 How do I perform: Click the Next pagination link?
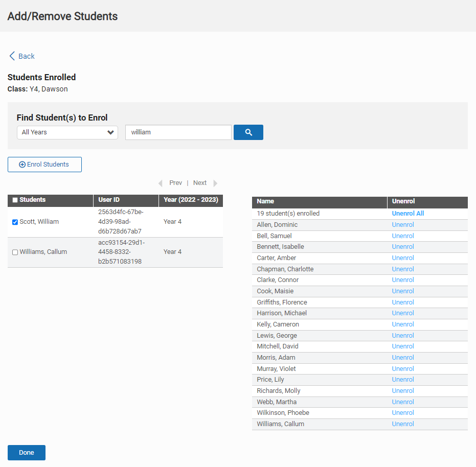[200, 183]
